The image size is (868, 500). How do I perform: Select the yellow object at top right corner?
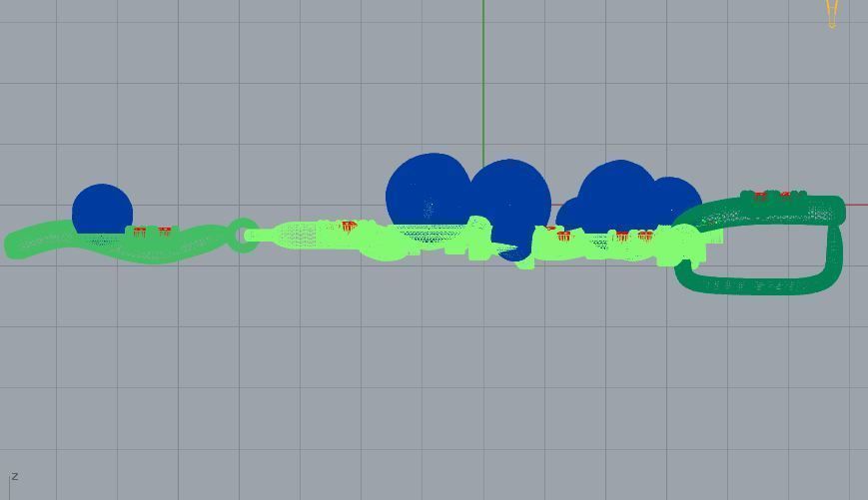(832, 13)
